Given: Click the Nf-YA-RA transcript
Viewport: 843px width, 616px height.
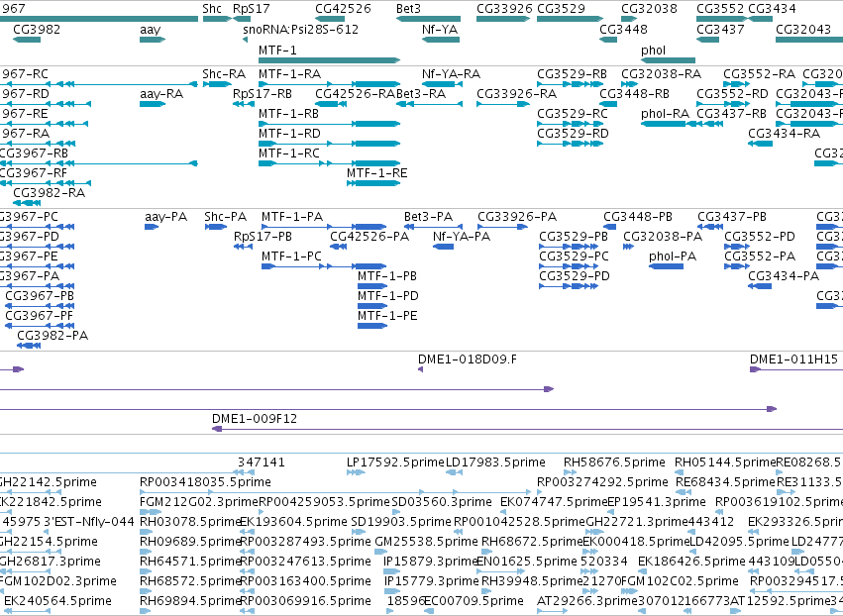Looking at the screenshot, I should 442,84.
